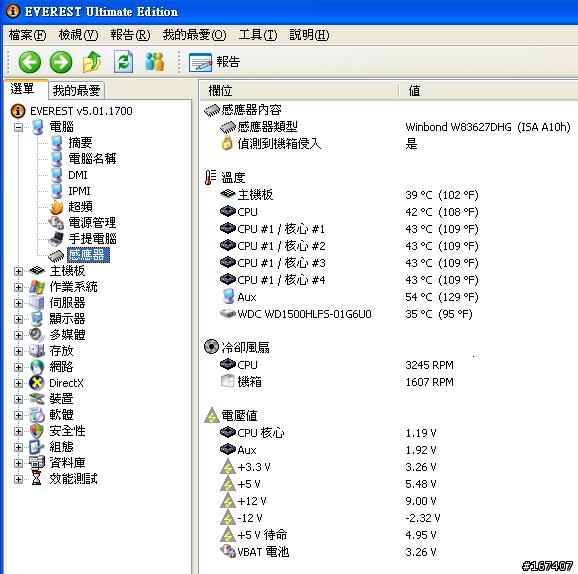Click the thermometer icon beside 溫度
578x574 pixels.
210,177
